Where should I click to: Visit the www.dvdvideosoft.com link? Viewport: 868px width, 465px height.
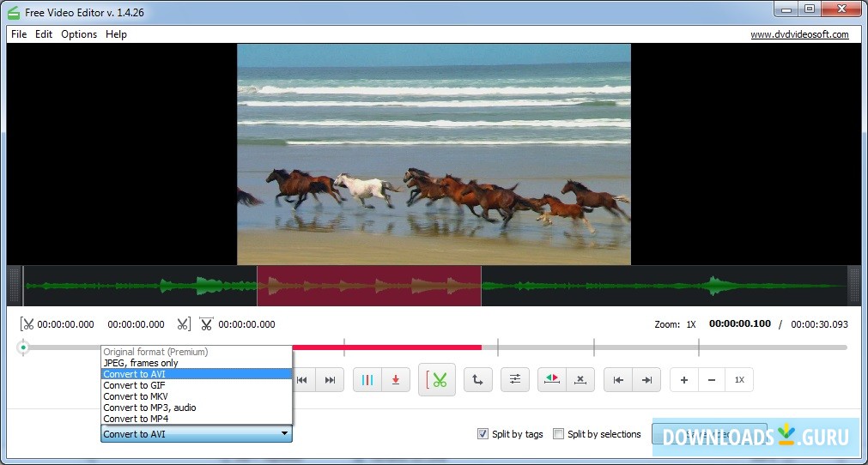pos(799,34)
